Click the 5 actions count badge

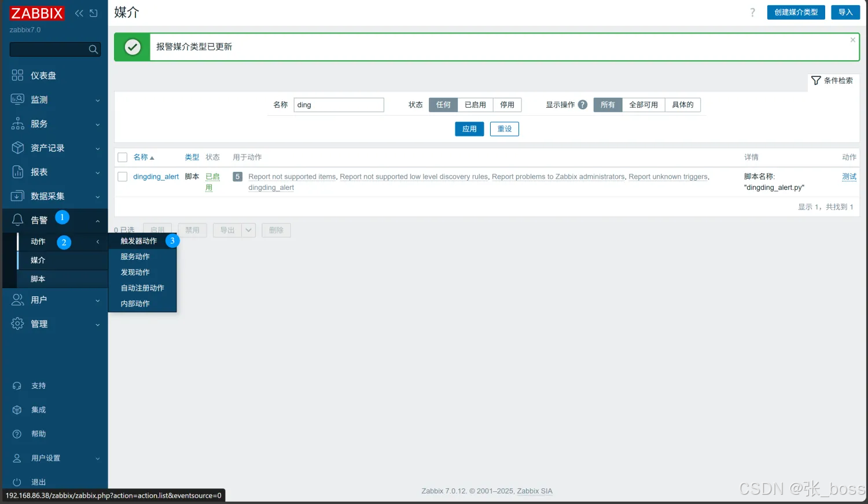238,176
